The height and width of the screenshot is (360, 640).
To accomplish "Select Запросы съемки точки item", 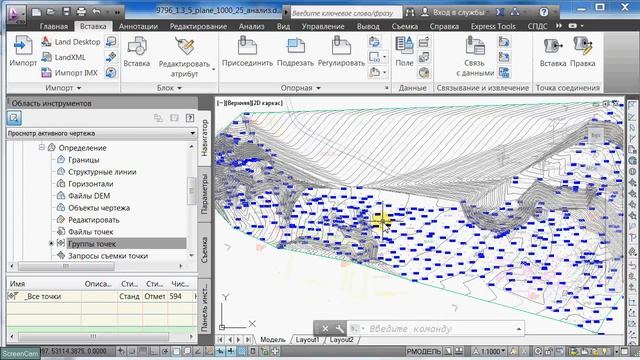I will click(x=108, y=256).
